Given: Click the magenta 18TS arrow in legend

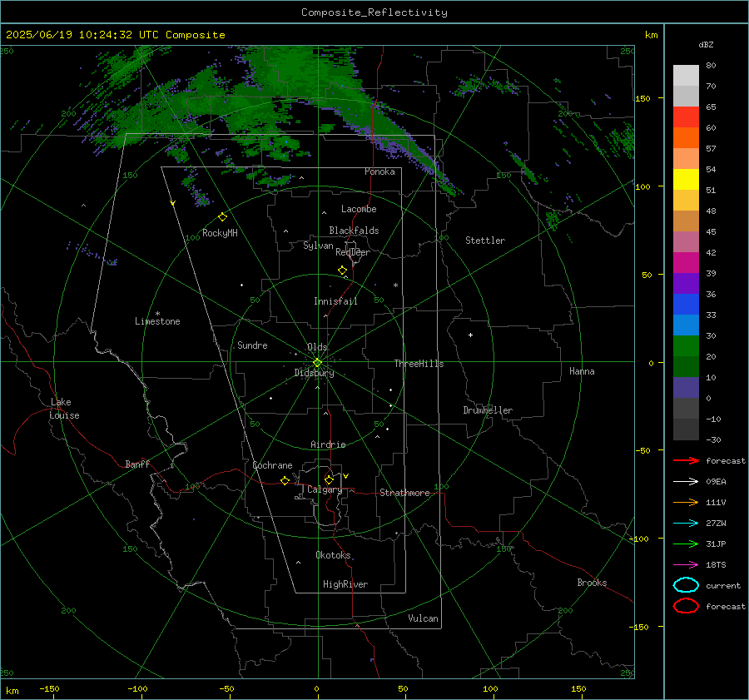Looking at the screenshot, I should [686, 565].
